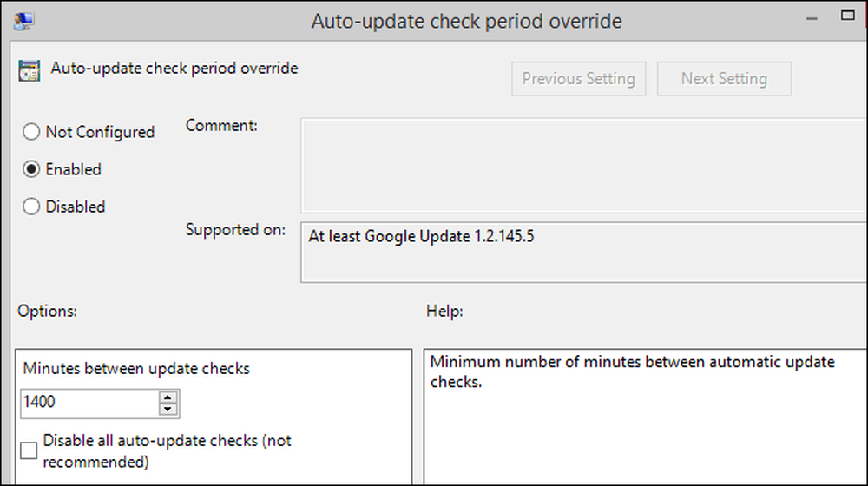
Task: Decrease minutes with the spinner down arrow
Action: [x=168, y=410]
